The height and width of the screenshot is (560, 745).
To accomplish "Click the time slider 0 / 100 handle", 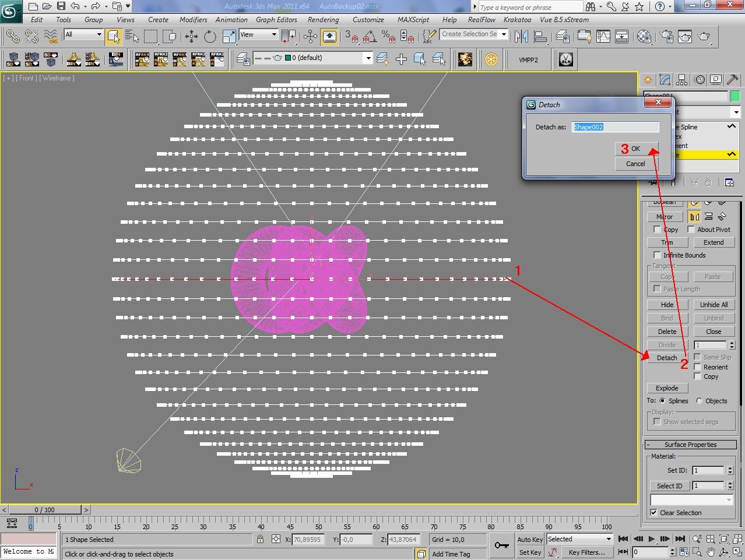I will coord(44,510).
